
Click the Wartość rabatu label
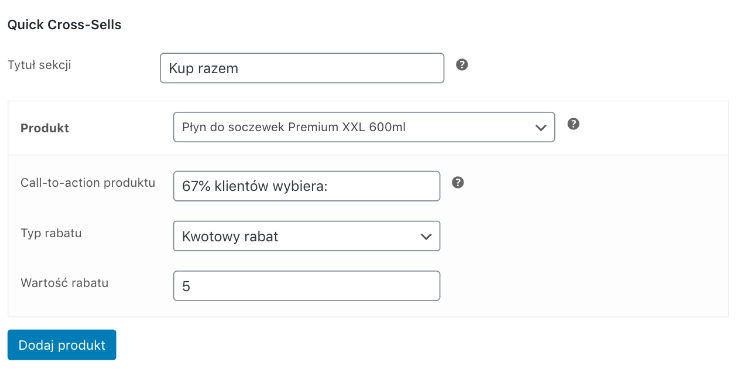click(65, 283)
